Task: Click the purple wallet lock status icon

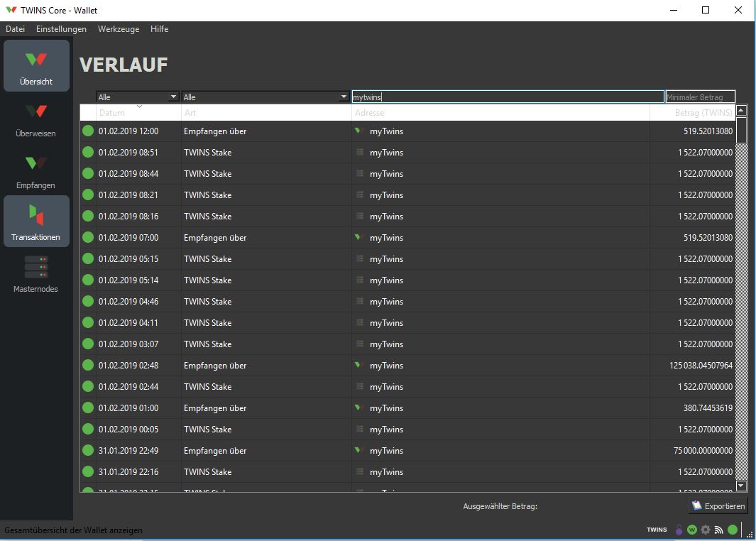Action: coord(679,530)
